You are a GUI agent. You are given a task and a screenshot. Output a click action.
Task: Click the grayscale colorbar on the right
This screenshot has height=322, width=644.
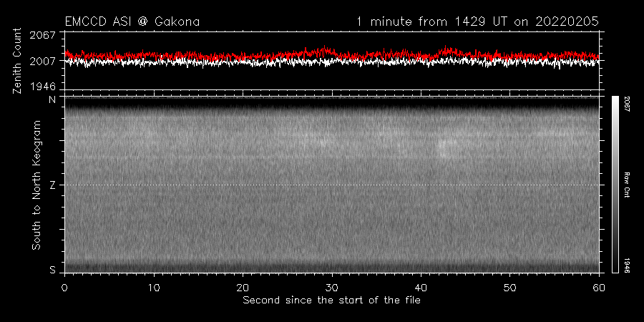coord(615,185)
